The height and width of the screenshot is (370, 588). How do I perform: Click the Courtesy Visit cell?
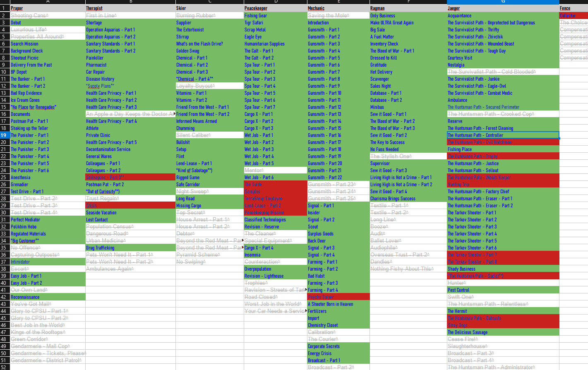pos(503,58)
